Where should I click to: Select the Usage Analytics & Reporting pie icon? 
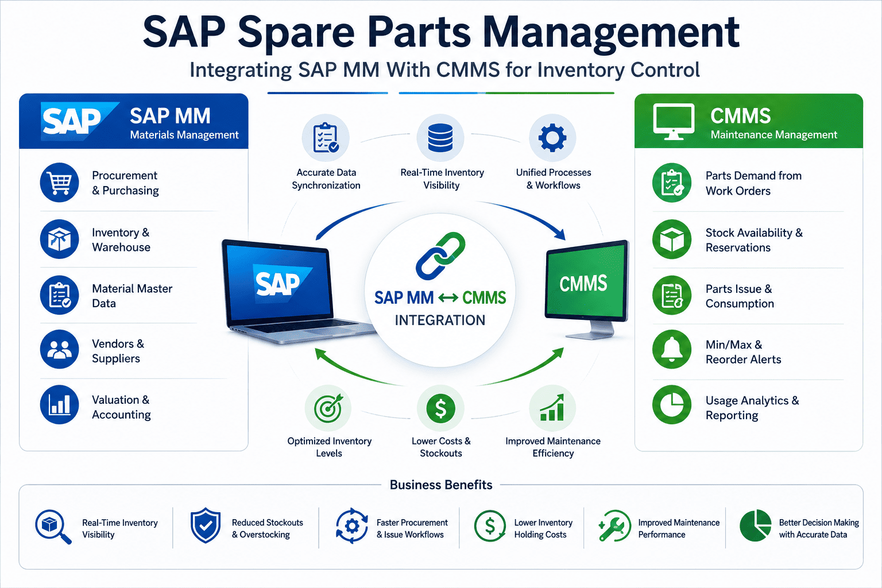[x=672, y=405]
